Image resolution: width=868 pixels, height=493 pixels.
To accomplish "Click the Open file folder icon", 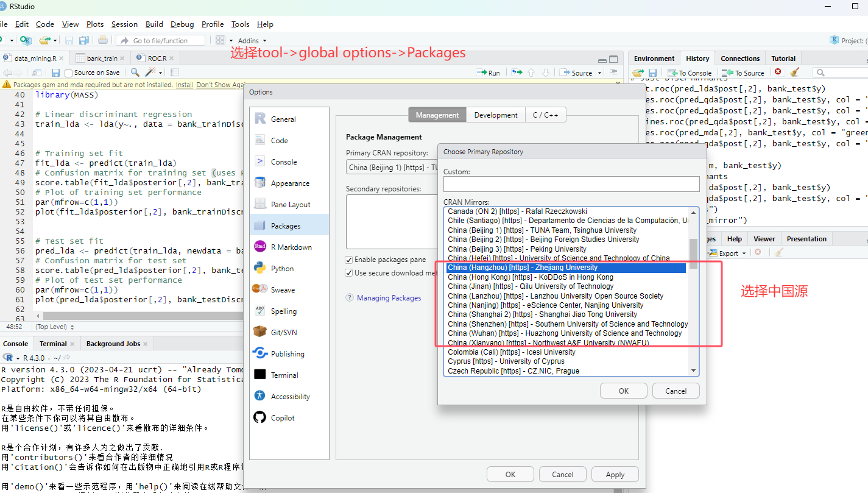I will pos(44,40).
